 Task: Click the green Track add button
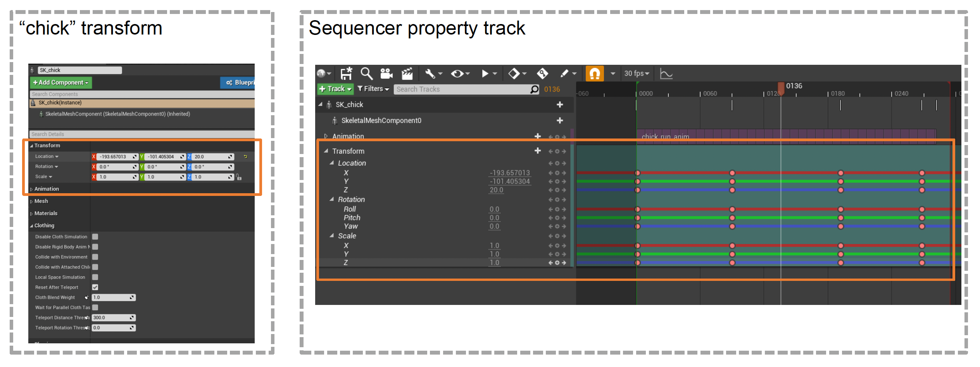335,89
